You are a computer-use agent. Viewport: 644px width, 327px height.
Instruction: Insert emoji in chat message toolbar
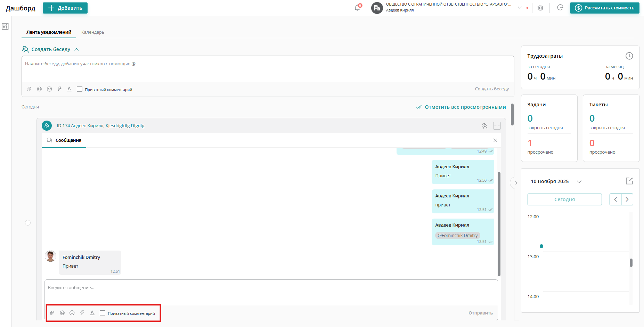(x=72, y=313)
